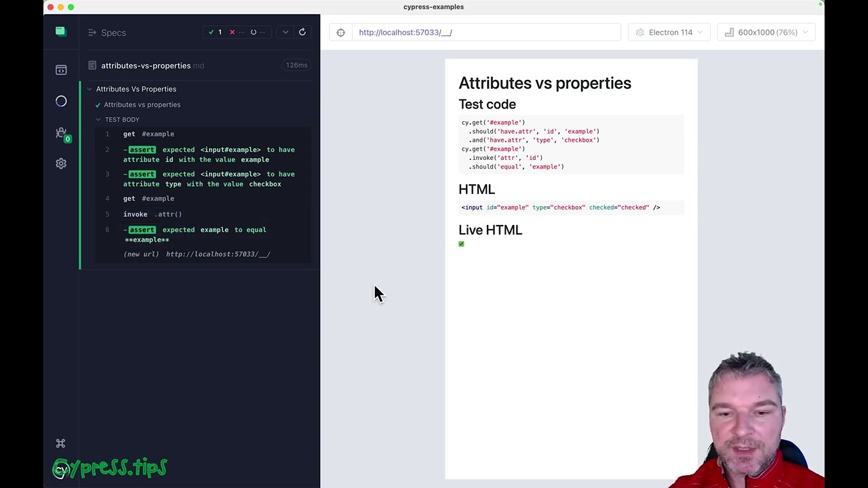The image size is (868, 488).
Task: Click the Live HTML heading
Action: (x=490, y=230)
